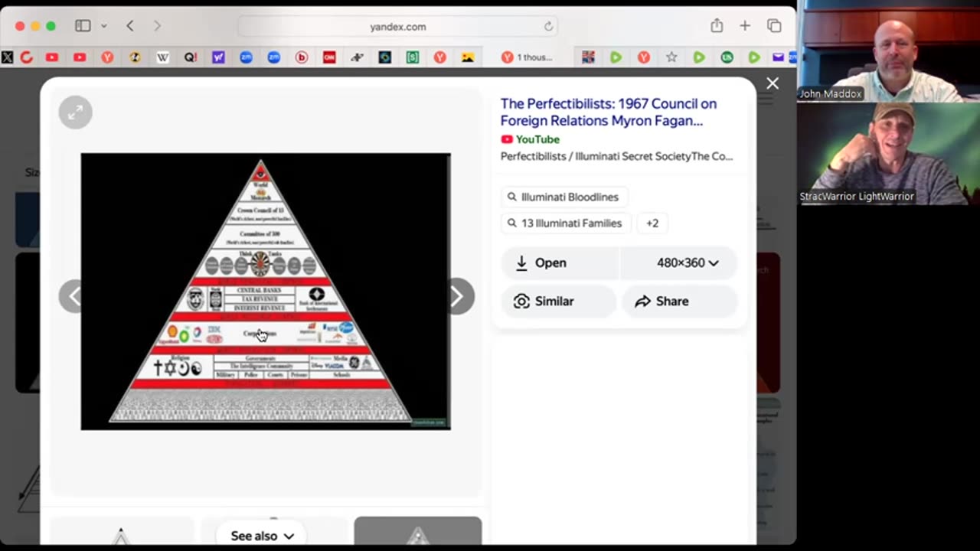Image resolution: width=980 pixels, height=551 pixels.
Task: Open the green US circle tab
Action: coord(727,57)
